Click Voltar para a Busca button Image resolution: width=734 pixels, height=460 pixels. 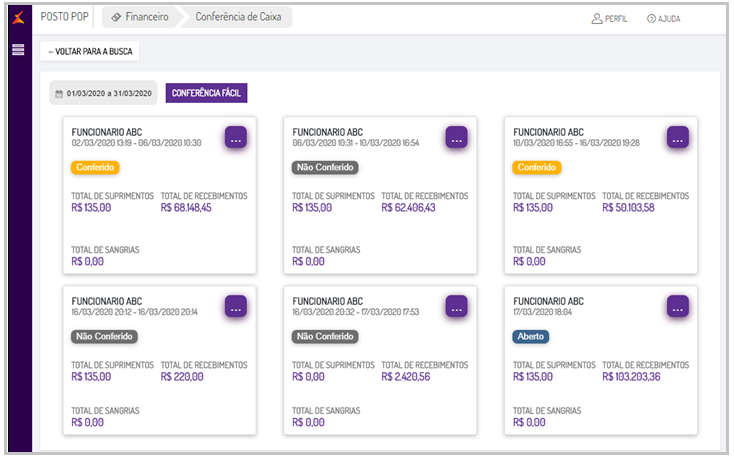point(90,51)
